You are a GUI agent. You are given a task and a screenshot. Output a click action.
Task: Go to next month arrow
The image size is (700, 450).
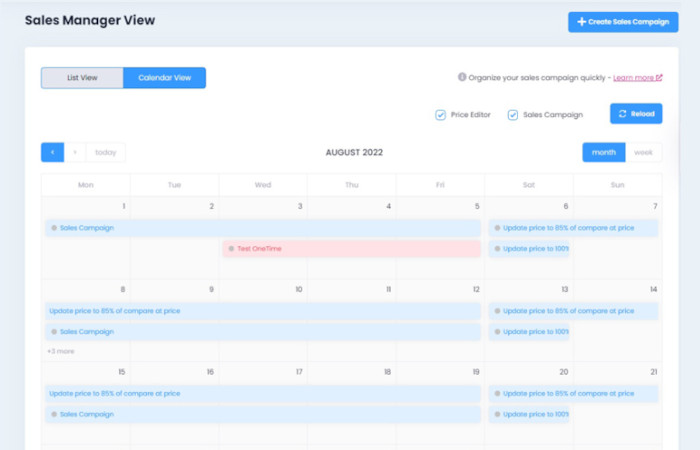pyautogui.click(x=75, y=152)
